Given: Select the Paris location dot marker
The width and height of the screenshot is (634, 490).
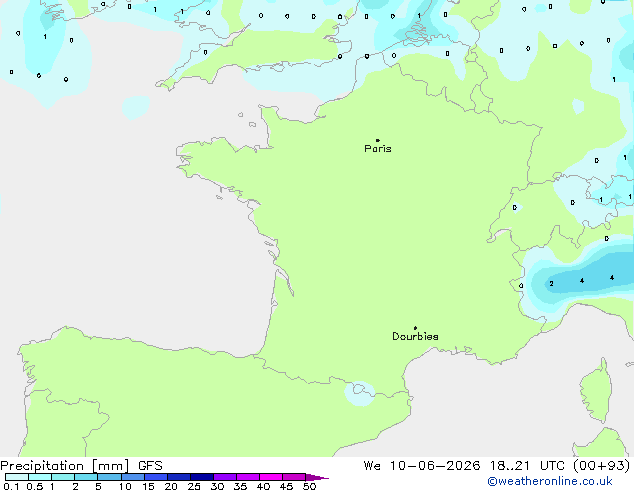Looking at the screenshot, I should 378,140.
